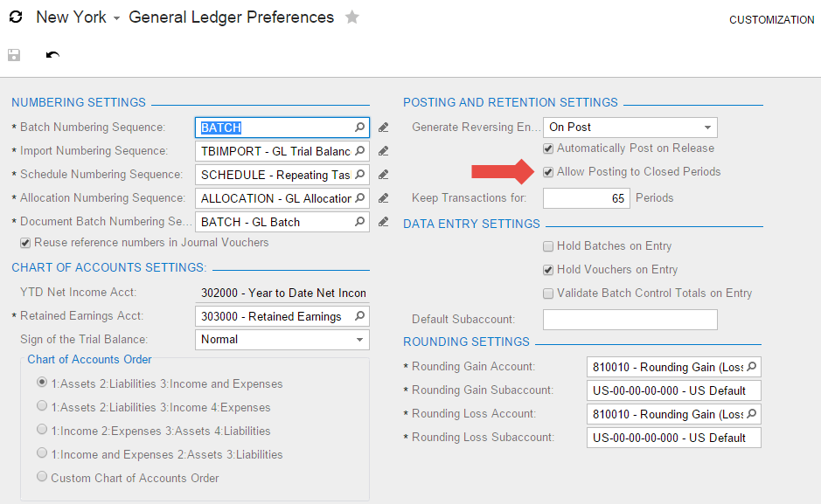The image size is (821, 504).
Task: Uncheck Reuse reference numbers in Journal Vouchers
Action: click(25, 243)
